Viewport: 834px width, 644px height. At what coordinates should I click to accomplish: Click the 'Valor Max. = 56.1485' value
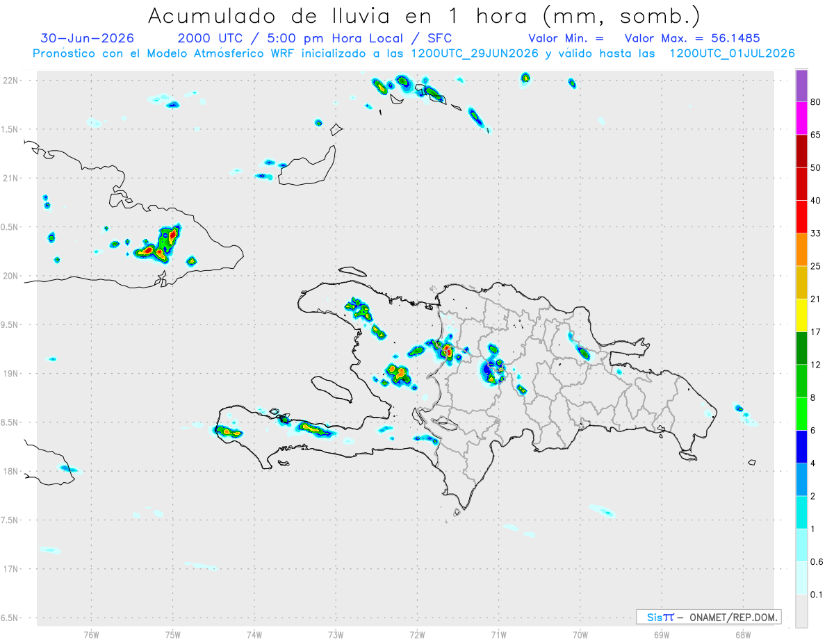tap(692, 38)
